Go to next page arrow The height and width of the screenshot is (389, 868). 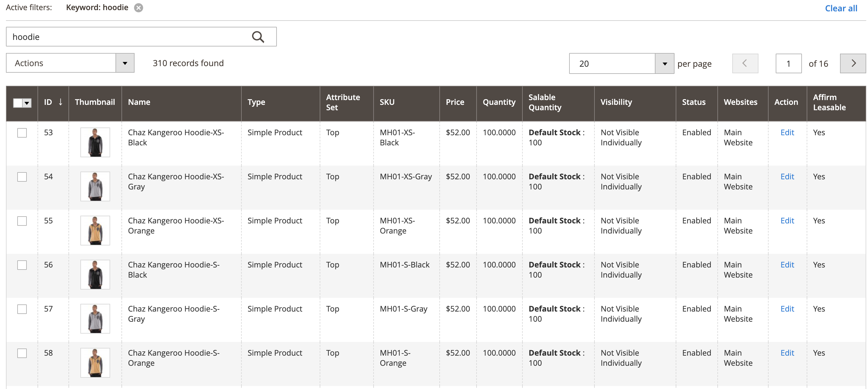point(853,63)
